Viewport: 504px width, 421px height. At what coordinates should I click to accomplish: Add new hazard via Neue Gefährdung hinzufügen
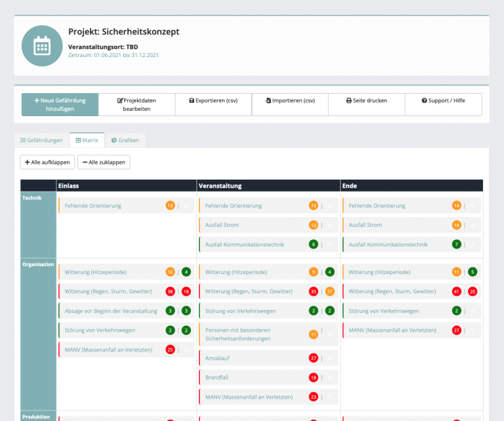60,105
